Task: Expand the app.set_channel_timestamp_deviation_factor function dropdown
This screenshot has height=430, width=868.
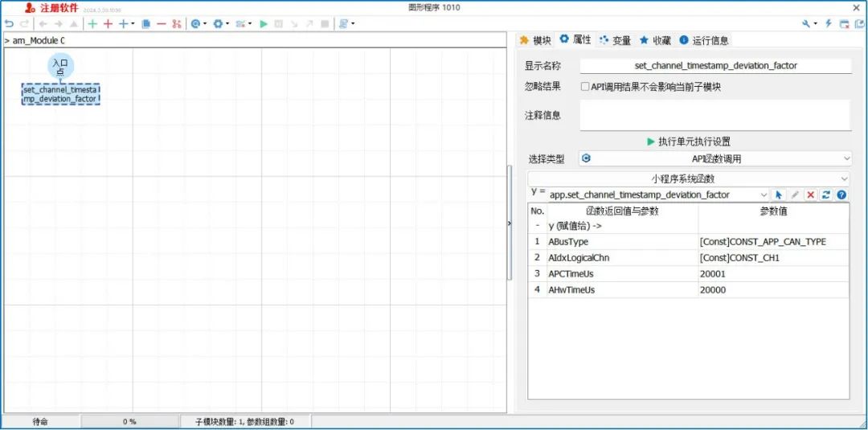Action: click(x=764, y=195)
